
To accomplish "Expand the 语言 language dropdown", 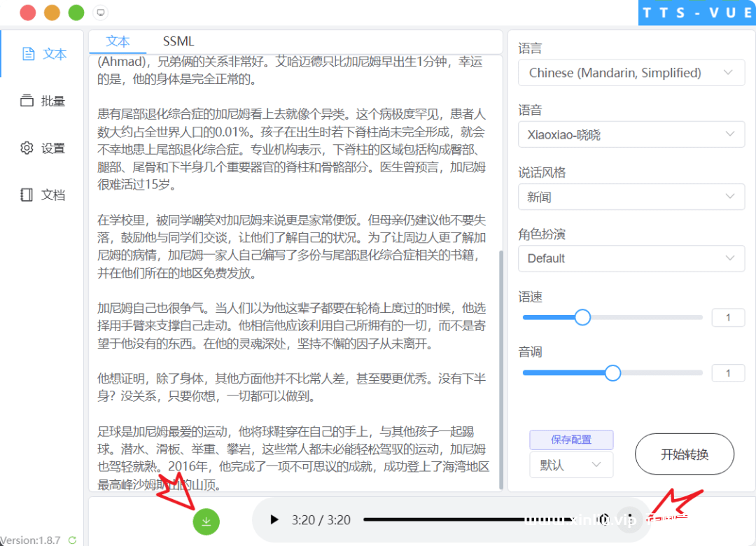I will (x=631, y=73).
